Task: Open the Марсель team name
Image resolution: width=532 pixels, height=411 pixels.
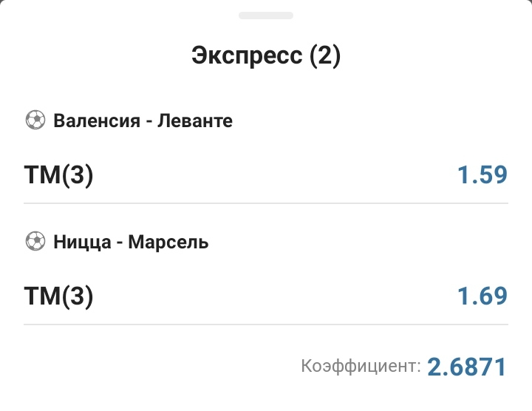Action: (168, 242)
